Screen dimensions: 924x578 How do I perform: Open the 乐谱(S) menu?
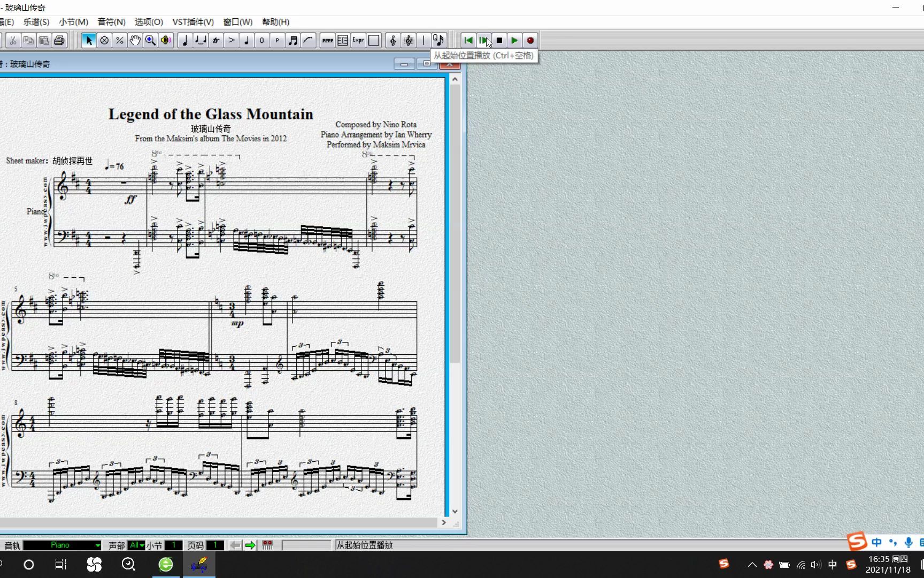tap(36, 22)
